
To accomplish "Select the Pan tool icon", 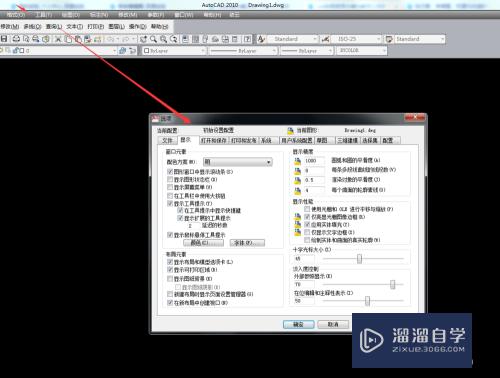I will click(x=143, y=39).
